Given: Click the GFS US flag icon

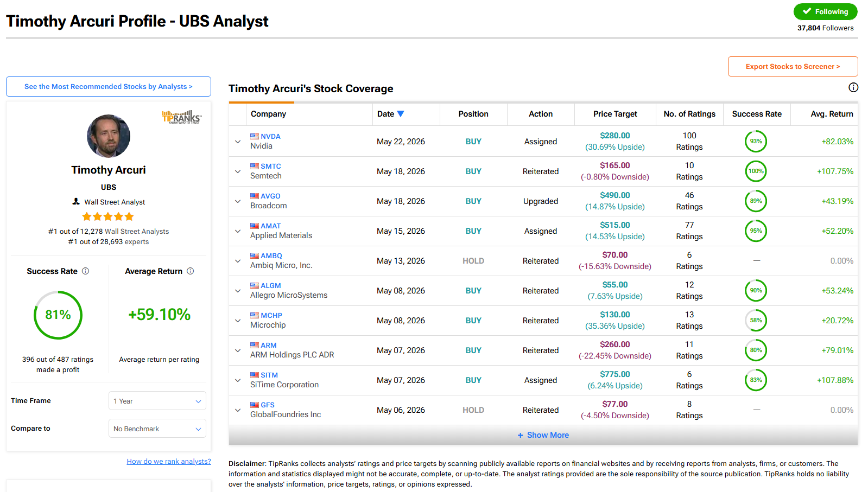Looking at the screenshot, I should click(x=255, y=405).
